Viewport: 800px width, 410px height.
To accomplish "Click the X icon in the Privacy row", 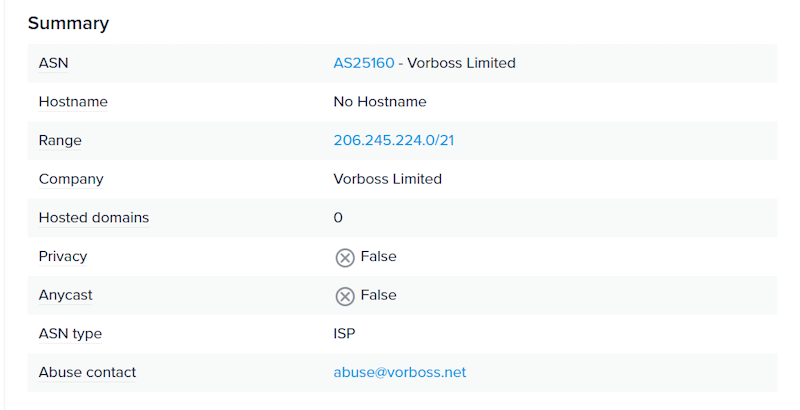I will click(x=345, y=258).
